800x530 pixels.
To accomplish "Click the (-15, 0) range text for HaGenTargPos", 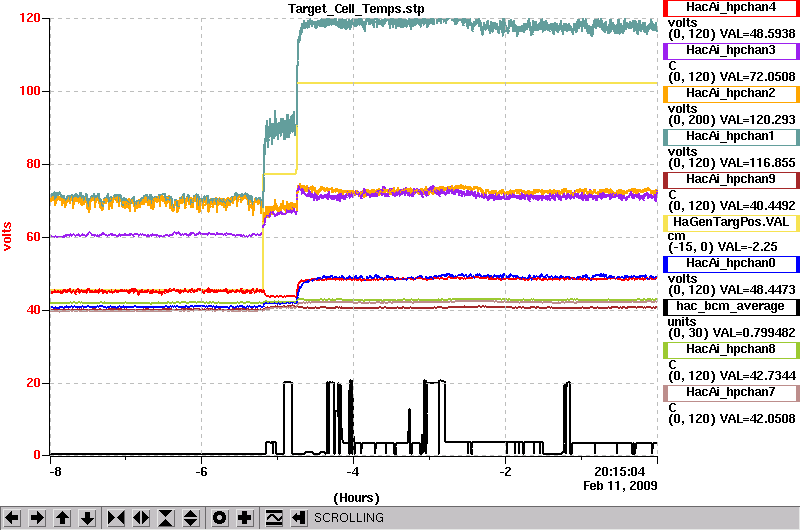I will point(690,247).
